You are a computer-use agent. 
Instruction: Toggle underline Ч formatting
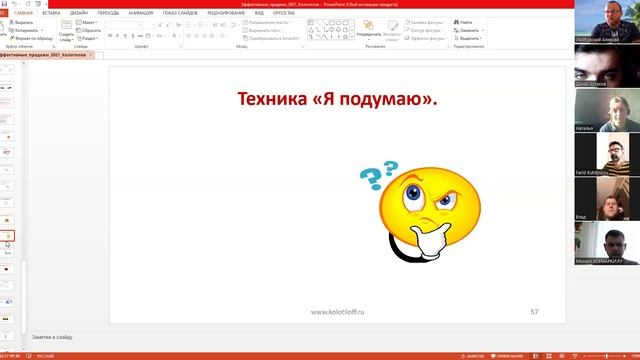click(x=125, y=36)
